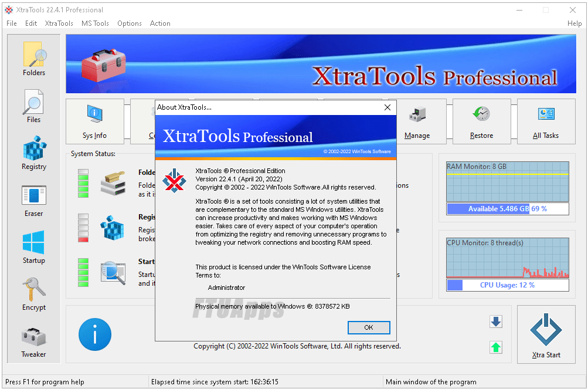
Task: Click the Manage button
Action: pos(417,121)
